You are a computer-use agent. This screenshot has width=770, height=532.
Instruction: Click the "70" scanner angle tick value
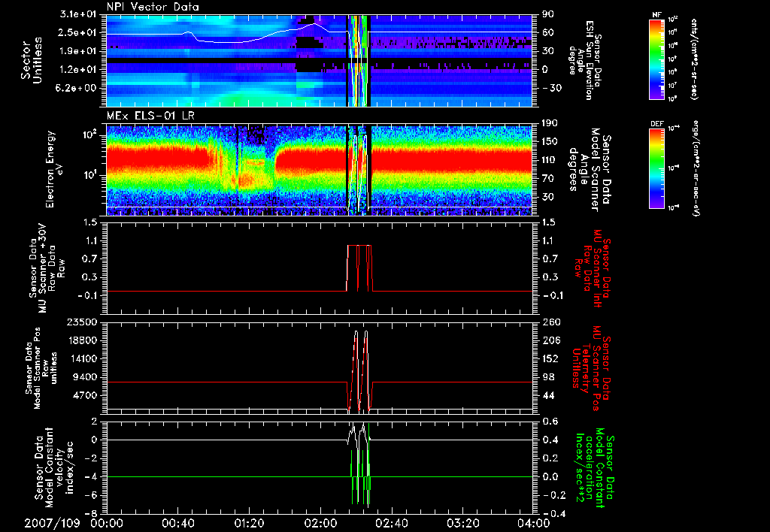point(549,179)
